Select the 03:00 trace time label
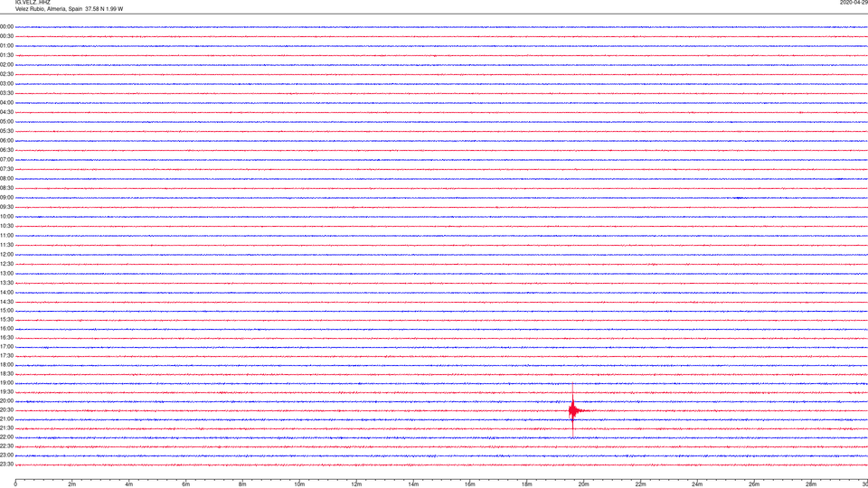This screenshot has width=868, height=488. pyautogui.click(x=6, y=83)
